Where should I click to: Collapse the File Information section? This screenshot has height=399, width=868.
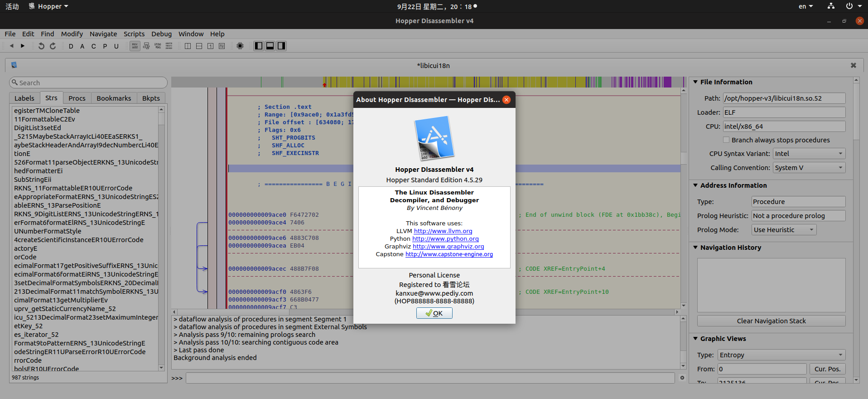(695, 82)
